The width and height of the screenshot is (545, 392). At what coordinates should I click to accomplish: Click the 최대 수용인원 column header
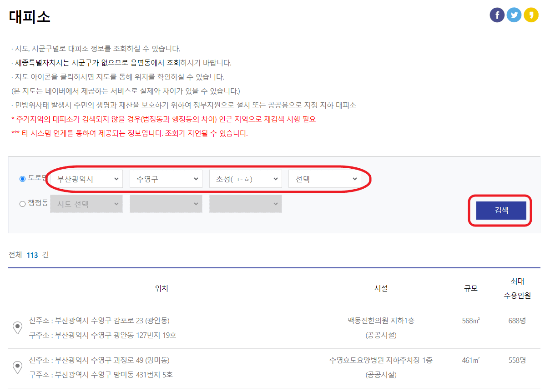pyautogui.click(x=518, y=288)
